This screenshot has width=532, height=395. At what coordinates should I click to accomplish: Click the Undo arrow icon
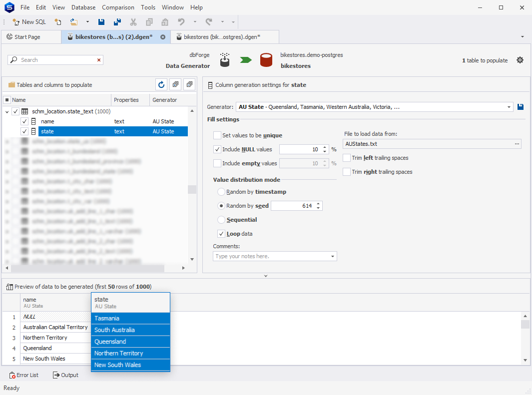pos(181,22)
